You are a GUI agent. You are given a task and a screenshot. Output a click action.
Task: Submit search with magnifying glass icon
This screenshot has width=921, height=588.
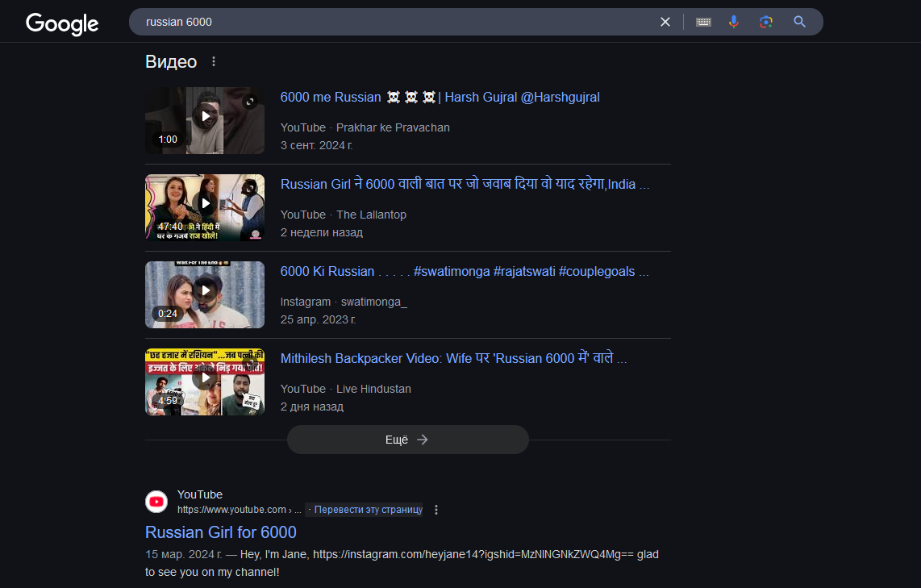point(799,22)
